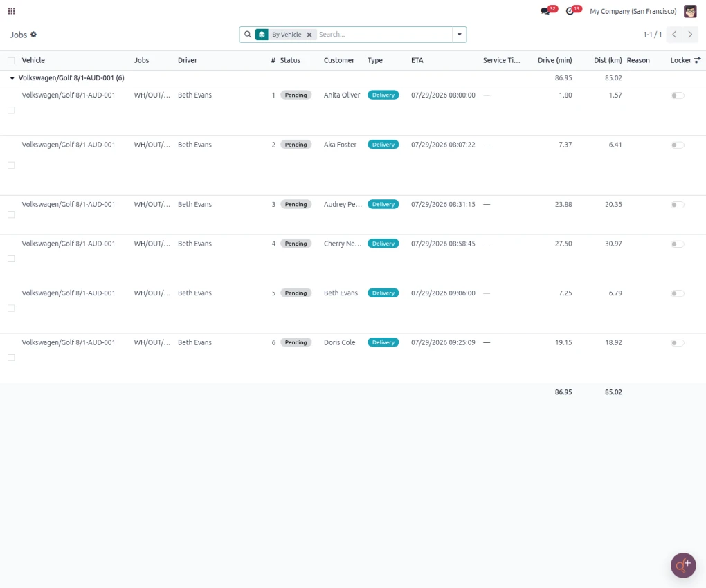The width and height of the screenshot is (706, 588).
Task: Open optional columns adjust icon
Action: click(x=698, y=60)
